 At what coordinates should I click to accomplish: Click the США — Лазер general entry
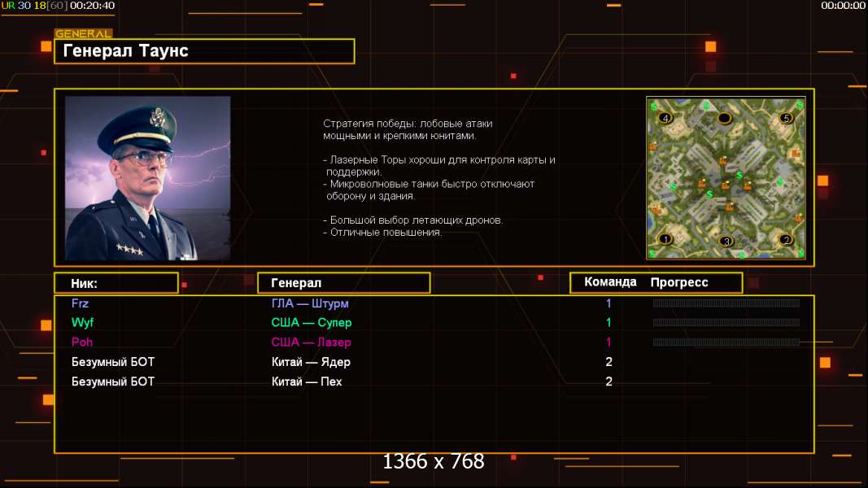click(x=311, y=342)
